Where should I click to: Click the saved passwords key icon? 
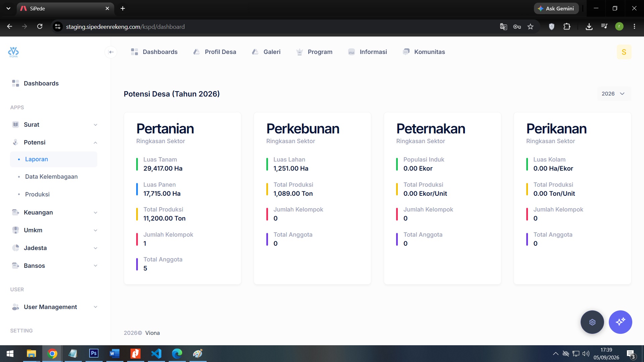tap(517, 26)
